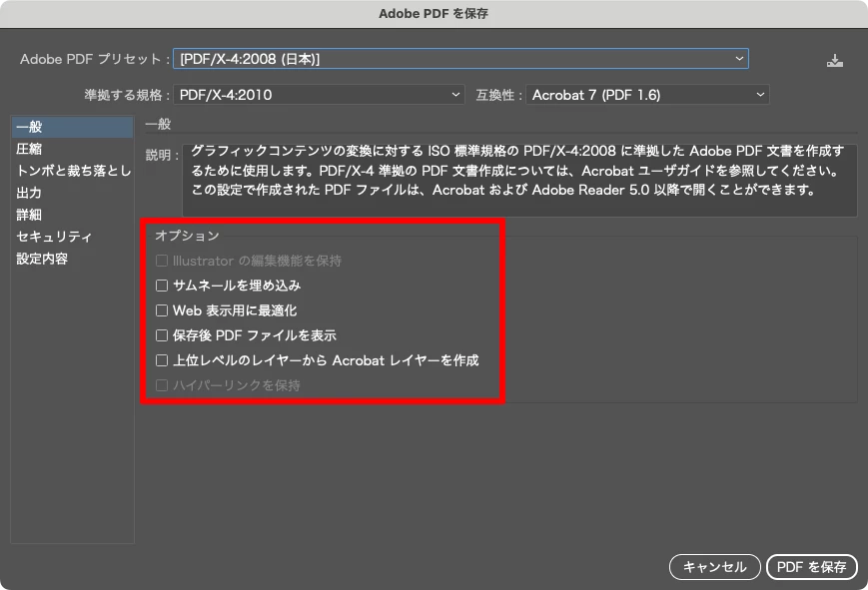Click the オプション group label
The width and height of the screenshot is (868, 590).
(x=187, y=236)
